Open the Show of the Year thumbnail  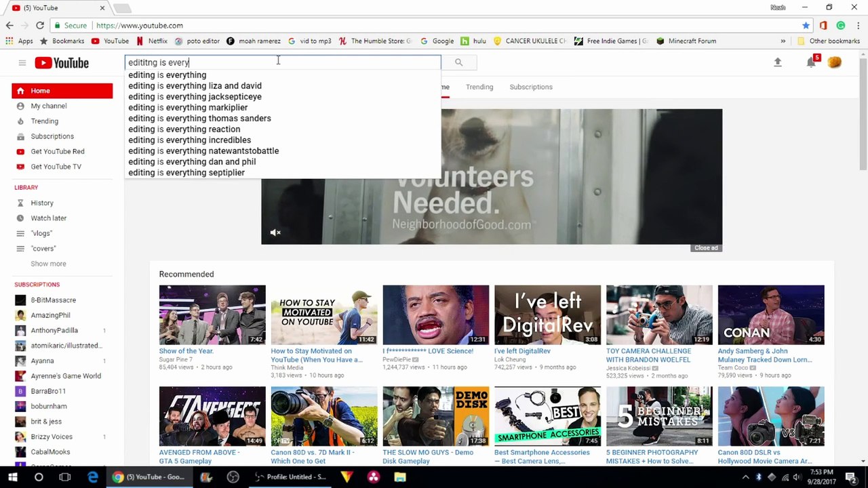[x=212, y=315]
